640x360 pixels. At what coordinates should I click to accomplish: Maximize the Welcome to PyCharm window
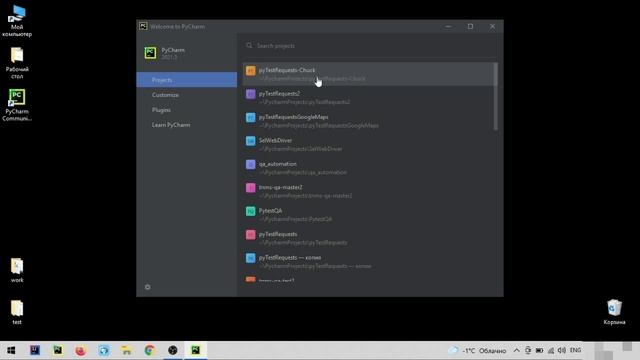tap(470, 26)
